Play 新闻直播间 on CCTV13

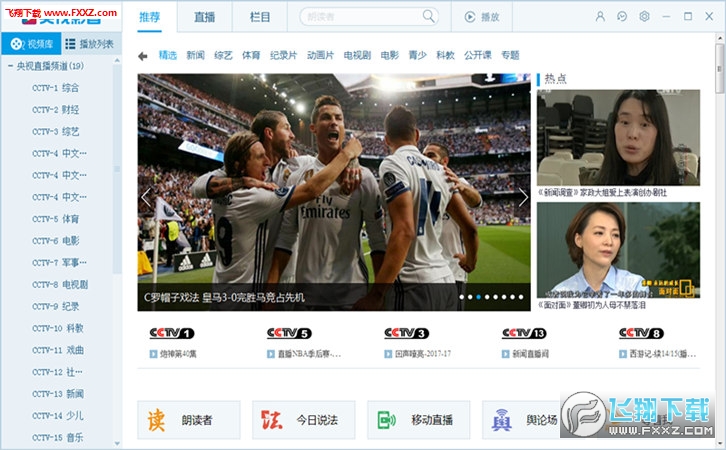526,354
